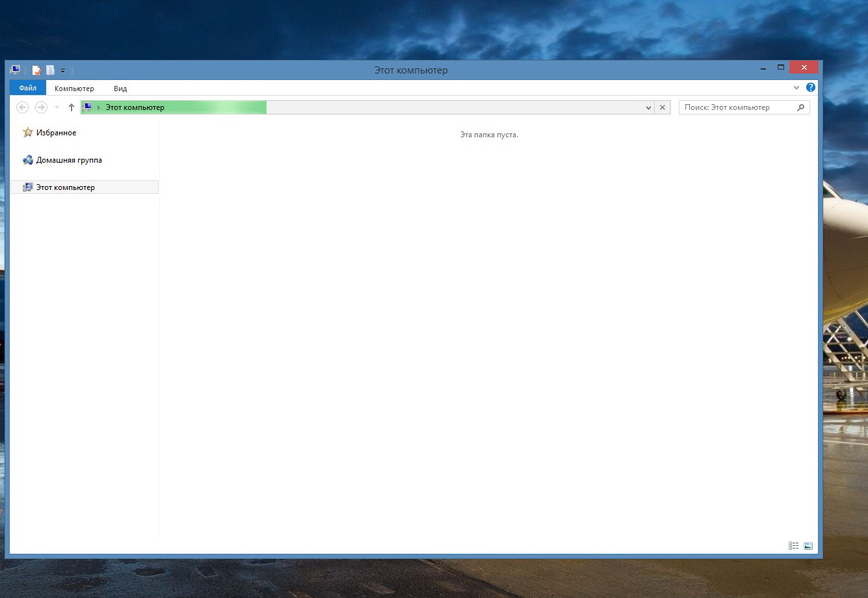Click the Домашняя группа icon
The width and height of the screenshot is (868, 598).
coord(27,160)
